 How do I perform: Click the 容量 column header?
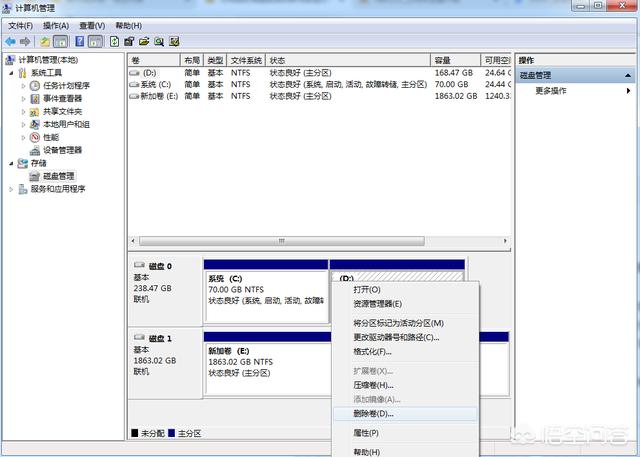(453, 60)
